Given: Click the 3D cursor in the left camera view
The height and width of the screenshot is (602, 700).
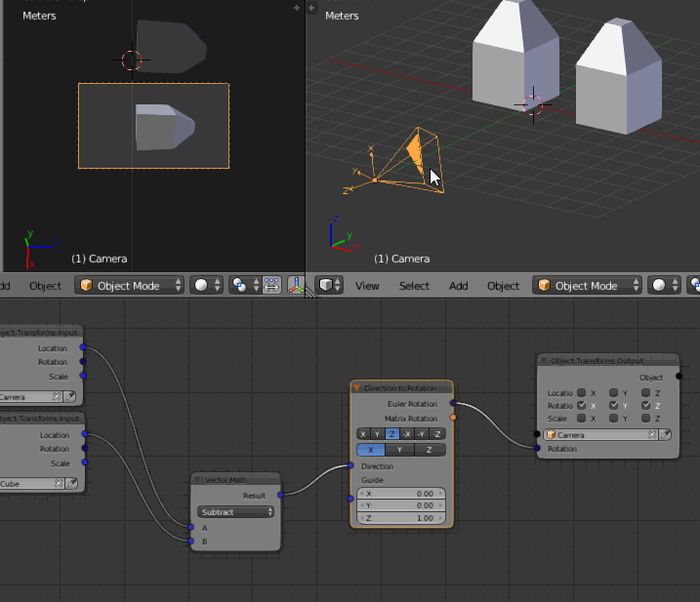Looking at the screenshot, I should tap(132, 60).
